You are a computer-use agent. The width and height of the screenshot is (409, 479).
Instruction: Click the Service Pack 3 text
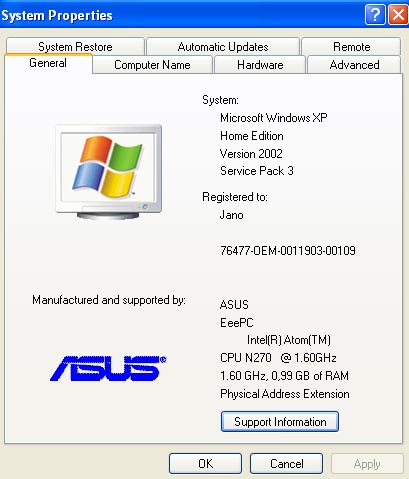tap(257, 171)
